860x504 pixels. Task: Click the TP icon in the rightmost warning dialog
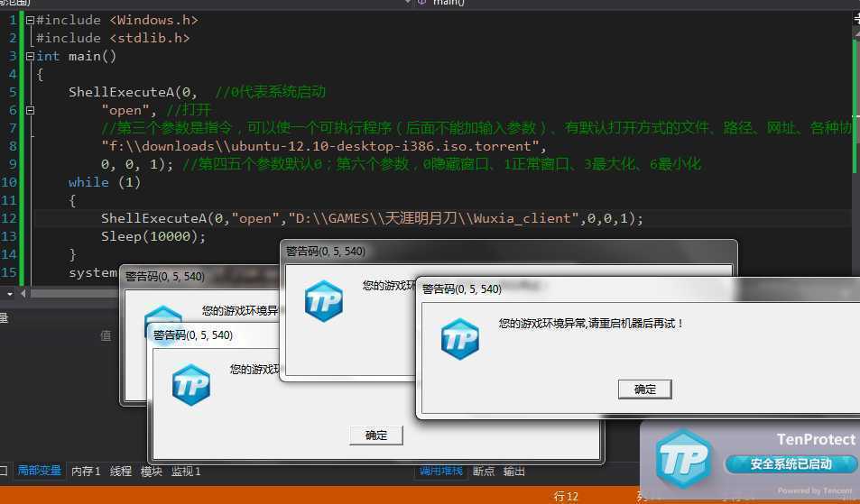pyautogui.click(x=459, y=339)
